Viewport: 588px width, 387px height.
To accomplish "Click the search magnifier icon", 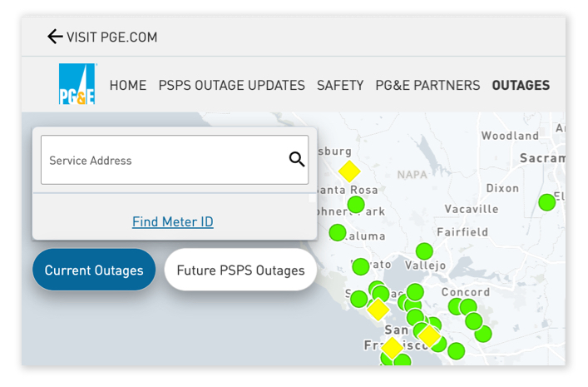I will pos(297,160).
